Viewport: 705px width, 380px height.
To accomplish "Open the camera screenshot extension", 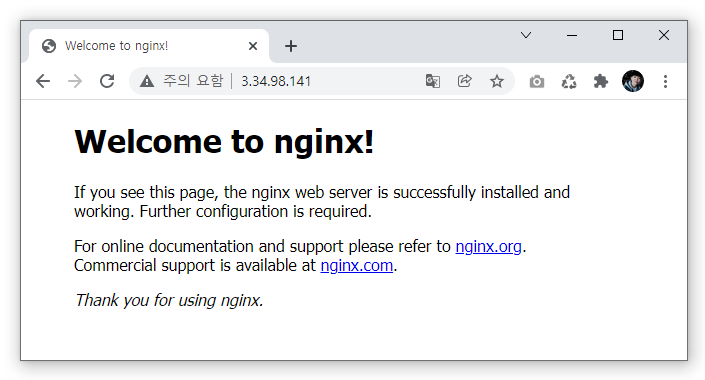I will [537, 82].
